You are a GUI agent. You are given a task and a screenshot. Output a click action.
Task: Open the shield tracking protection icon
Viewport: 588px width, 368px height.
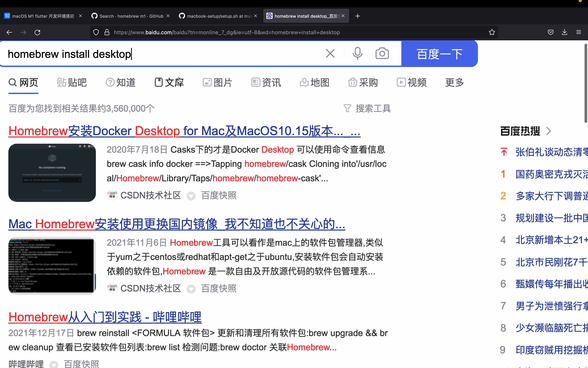[x=96, y=32]
